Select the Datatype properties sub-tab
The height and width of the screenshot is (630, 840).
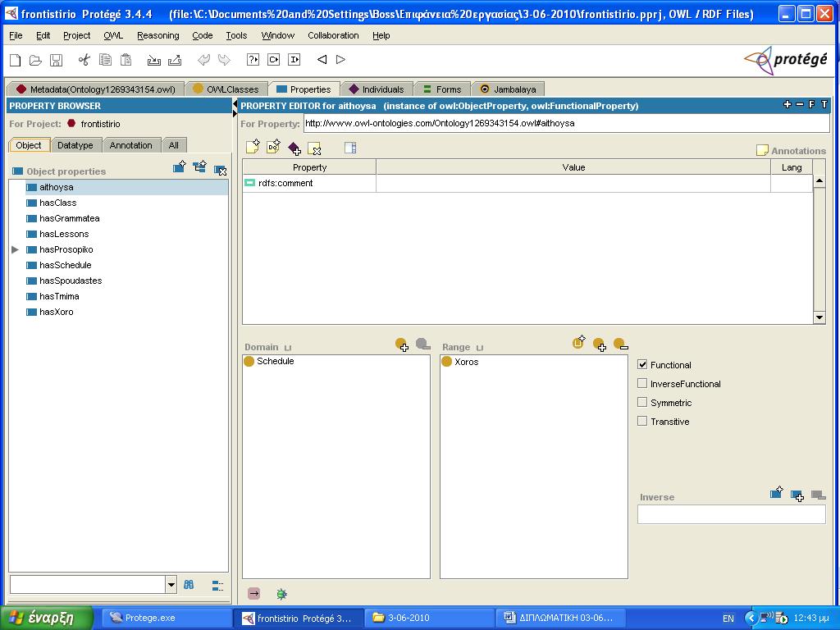coord(75,145)
